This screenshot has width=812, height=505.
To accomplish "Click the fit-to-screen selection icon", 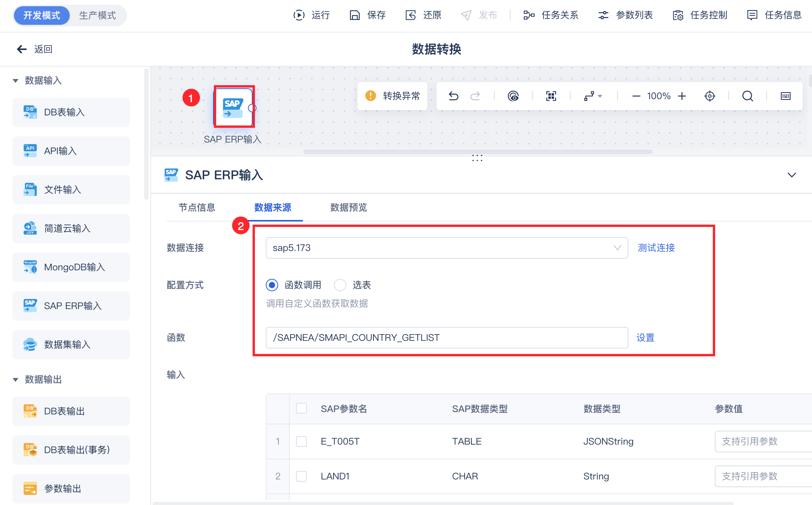I will (x=551, y=96).
